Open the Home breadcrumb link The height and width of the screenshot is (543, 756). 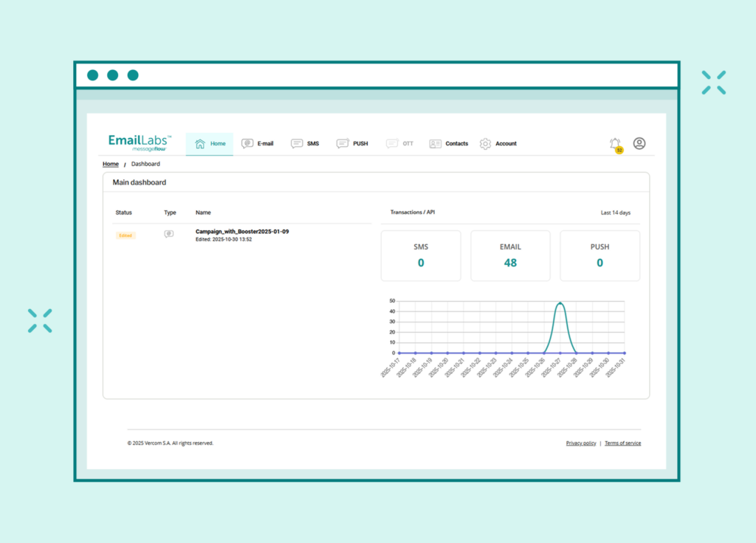[110, 164]
